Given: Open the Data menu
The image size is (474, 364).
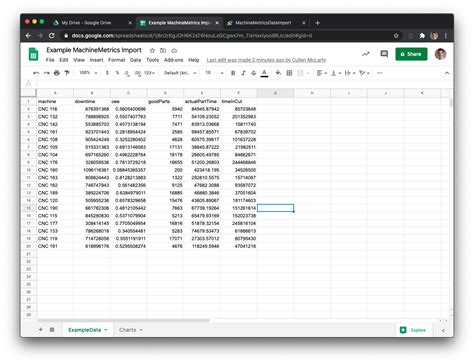Looking at the screenshot, I should coord(135,60).
